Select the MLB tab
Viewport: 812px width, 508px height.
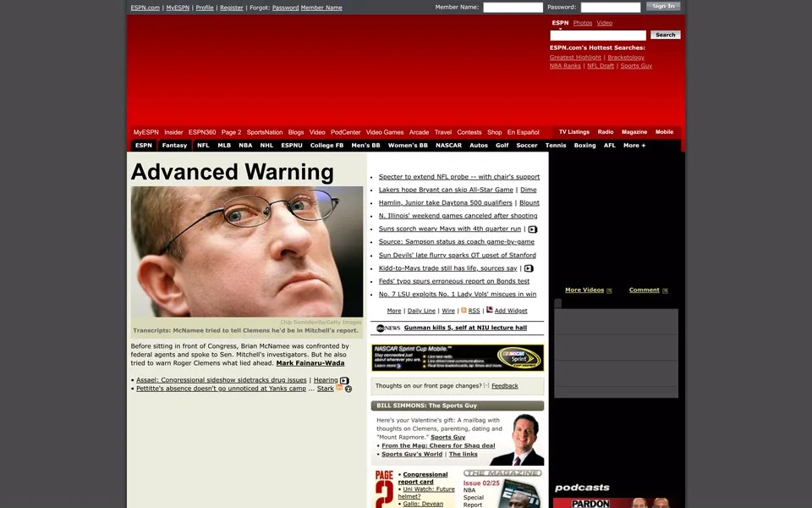224,146
